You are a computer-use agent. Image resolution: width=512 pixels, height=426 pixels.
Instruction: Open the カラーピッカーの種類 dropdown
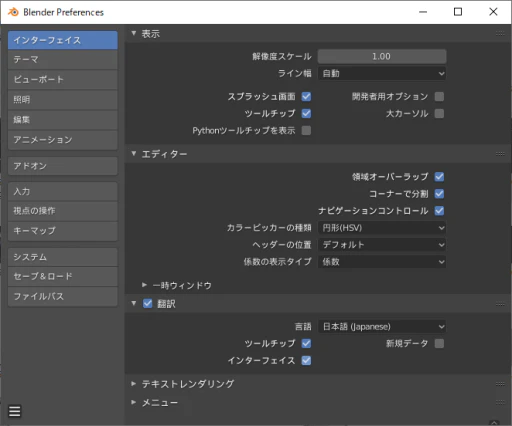(x=382, y=228)
